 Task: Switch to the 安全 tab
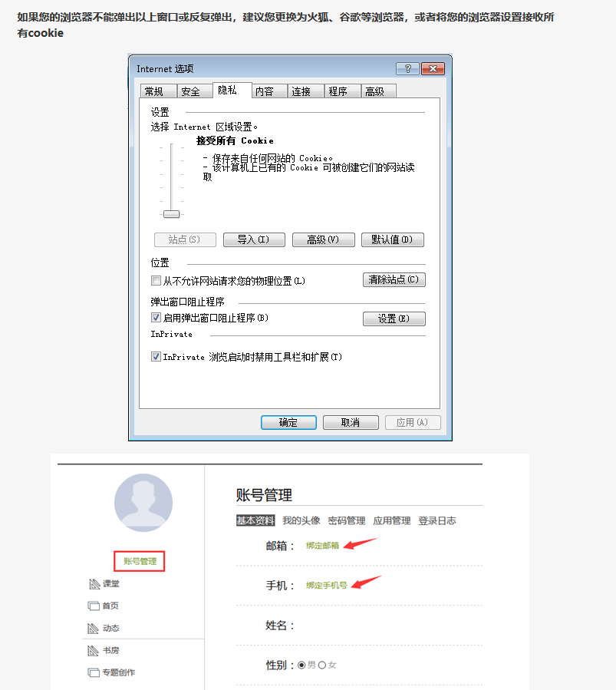pyautogui.click(x=191, y=91)
